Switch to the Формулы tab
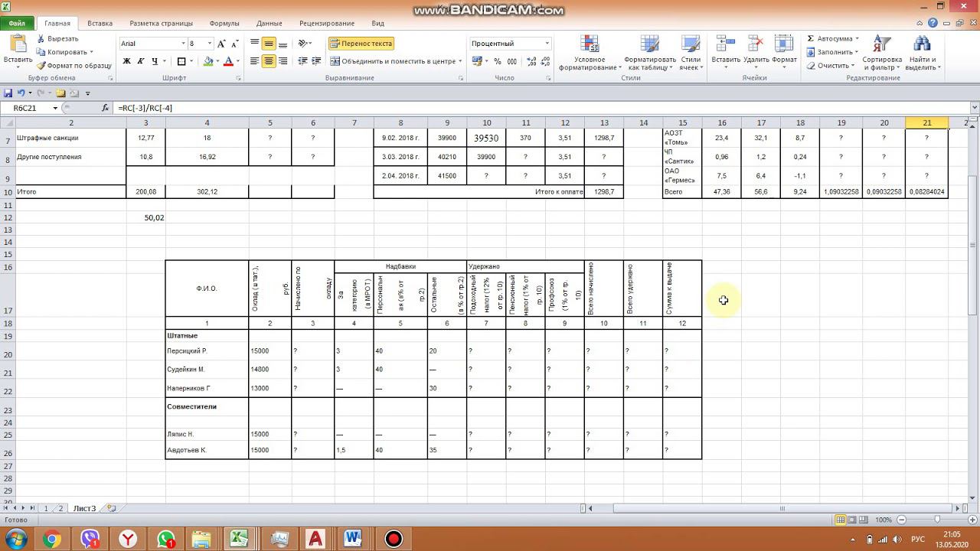 224,24
